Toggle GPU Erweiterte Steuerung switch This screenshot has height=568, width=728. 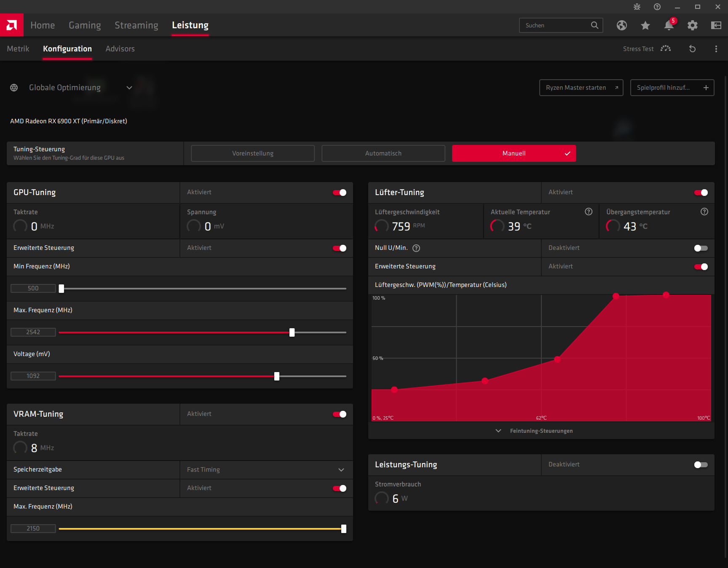340,248
